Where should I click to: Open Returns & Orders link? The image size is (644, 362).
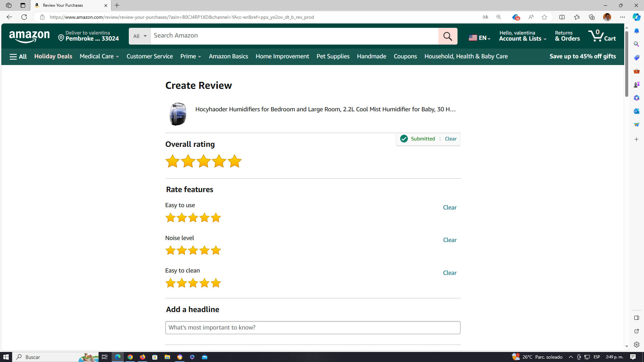[567, 36]
